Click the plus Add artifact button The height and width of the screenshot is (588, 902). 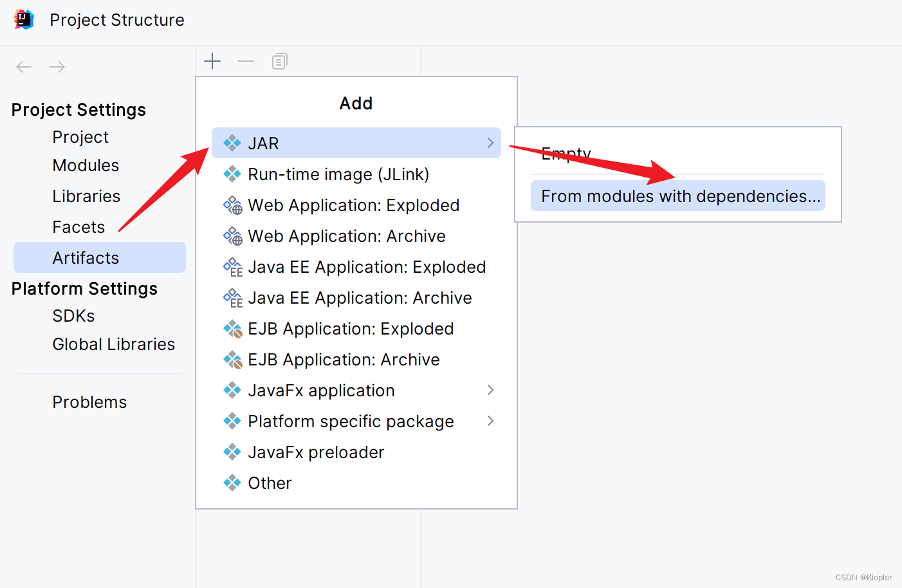[x=212, y=62]
